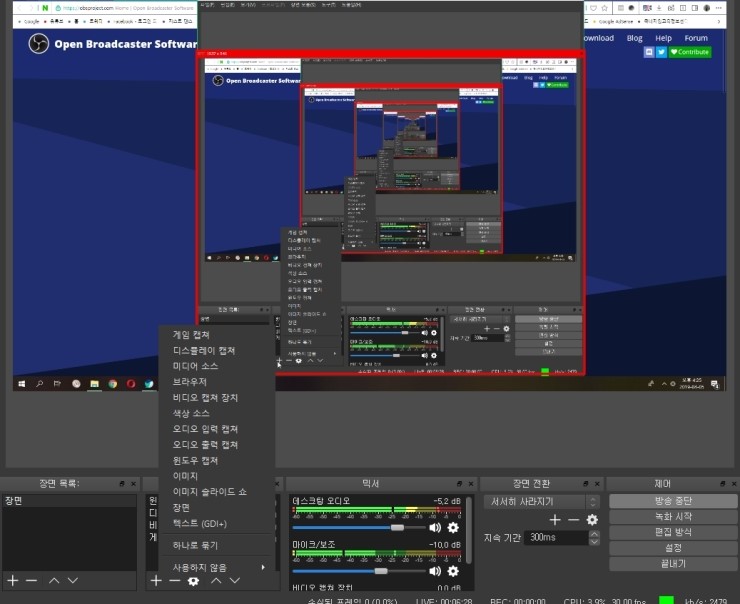740x604 pixels.
Task: Click the -10.0 dB level readout
Action: click(x=445, y=545)
